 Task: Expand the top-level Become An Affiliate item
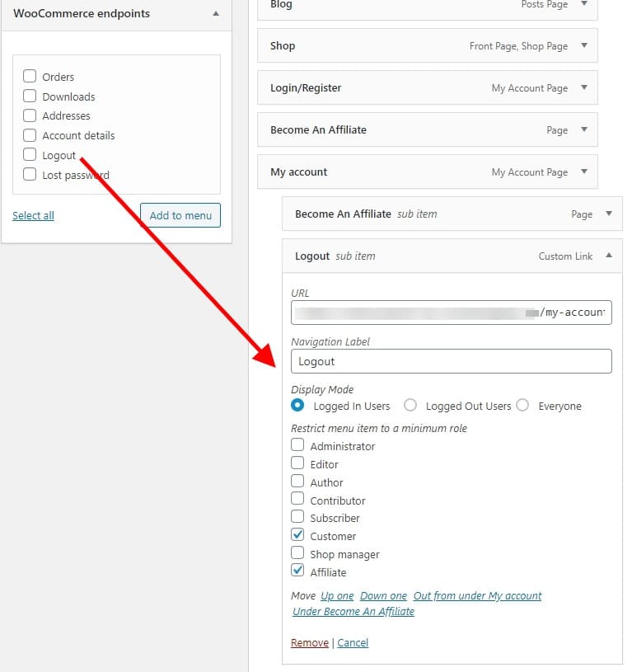(x=584, y=129)
